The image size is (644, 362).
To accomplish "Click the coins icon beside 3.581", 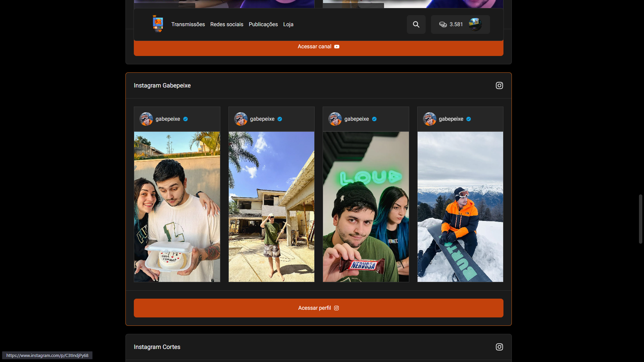I will 443,24.
